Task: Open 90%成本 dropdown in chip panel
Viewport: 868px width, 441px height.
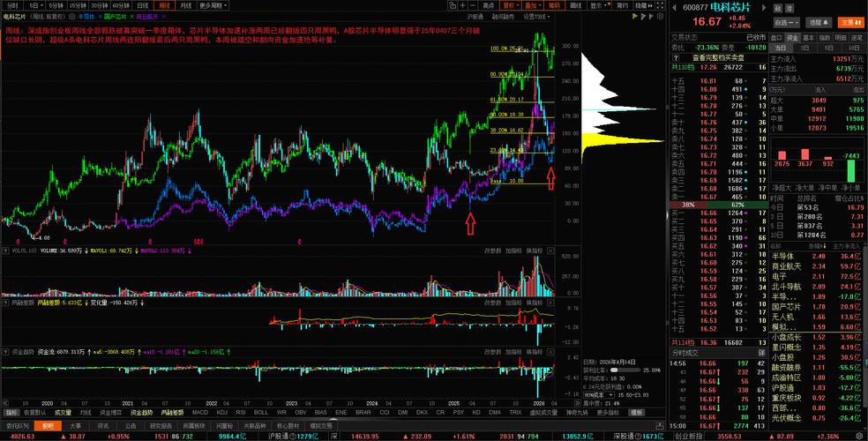Action: click(x=599, y=394)
